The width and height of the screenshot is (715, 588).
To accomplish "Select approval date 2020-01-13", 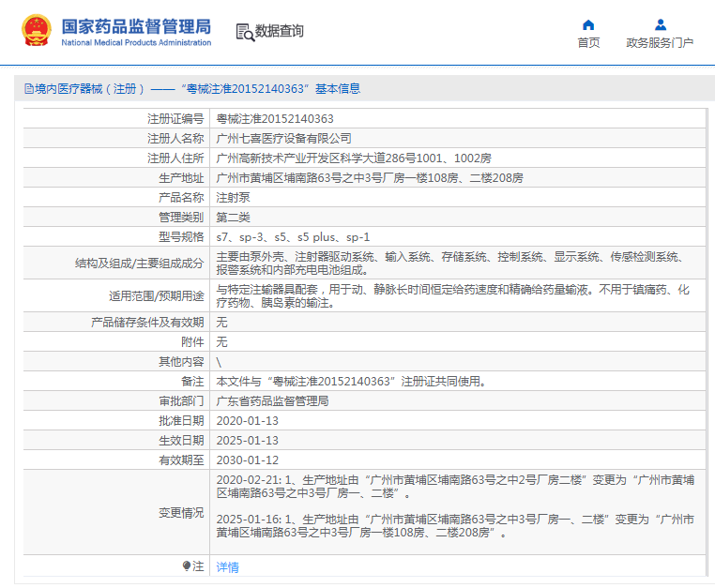I will (x=247, y=421).
